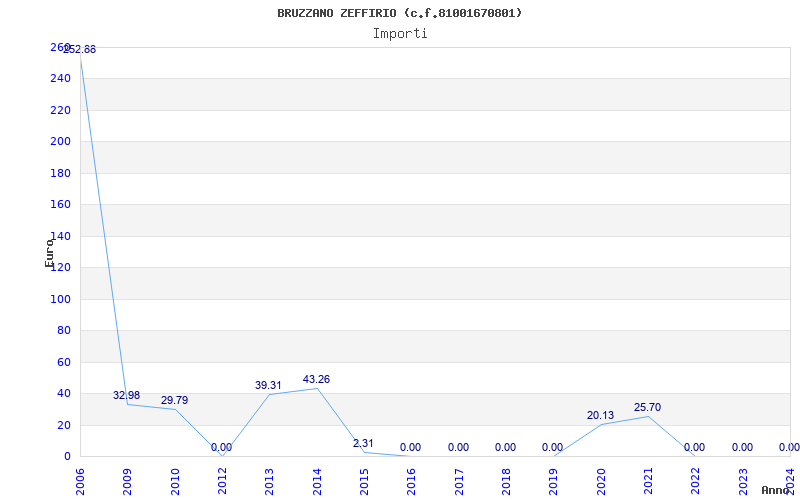Click x-axis year 2016
800x500 pixels.
pos(412,482)
